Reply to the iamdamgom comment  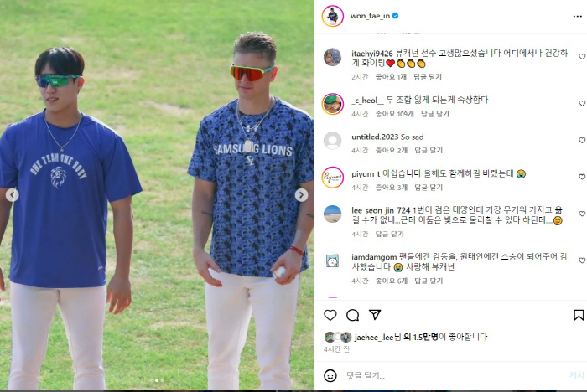click(429, 281)
